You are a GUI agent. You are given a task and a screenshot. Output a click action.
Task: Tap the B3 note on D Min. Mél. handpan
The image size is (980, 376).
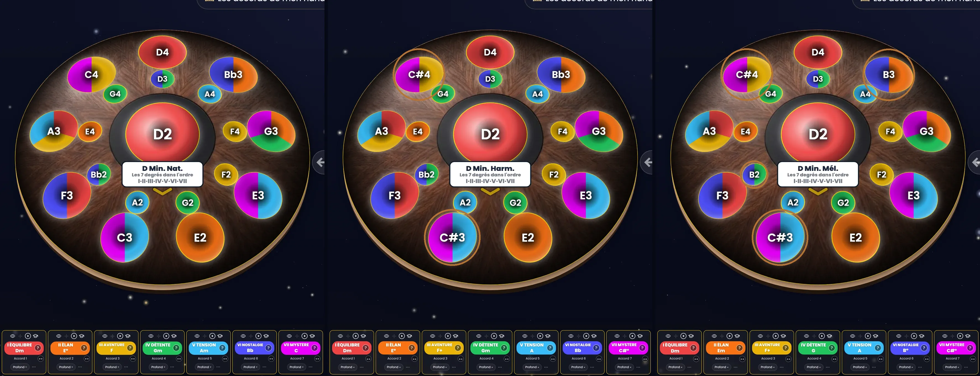tap(889, 75)
